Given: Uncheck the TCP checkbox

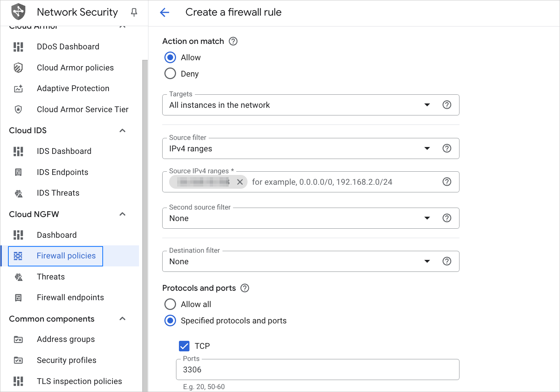Looking at the screenshot, I should (x=184, y=346).
